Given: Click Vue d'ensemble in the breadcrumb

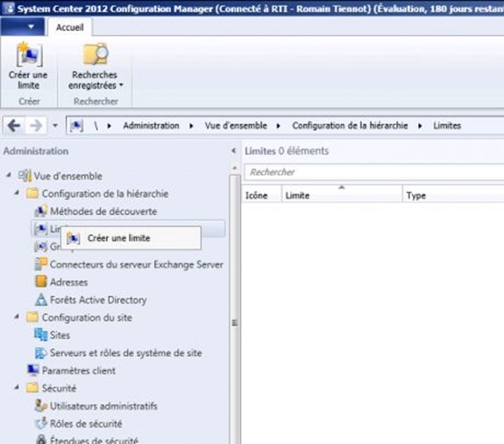Looking at the screenshot, I should (x=236, y=125).
